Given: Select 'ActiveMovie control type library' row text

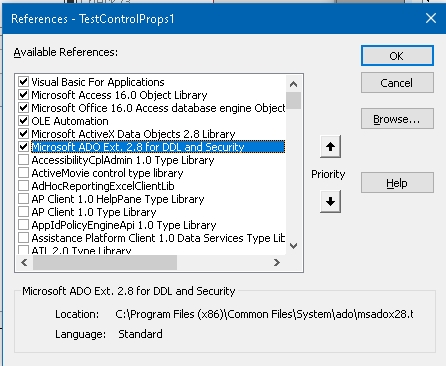Looking at the screenshot, I should pyautogui.click(x=107, y=173).
